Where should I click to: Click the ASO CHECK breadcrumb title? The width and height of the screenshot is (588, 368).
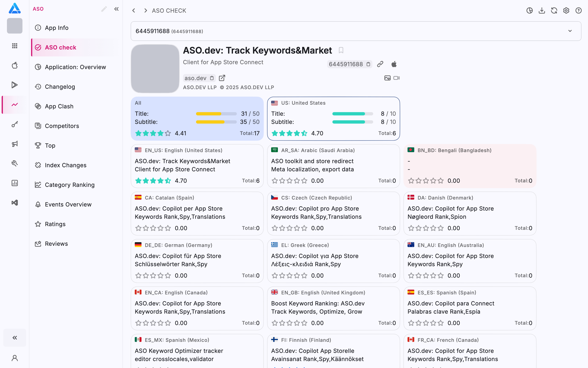click(x=169, y=10)
